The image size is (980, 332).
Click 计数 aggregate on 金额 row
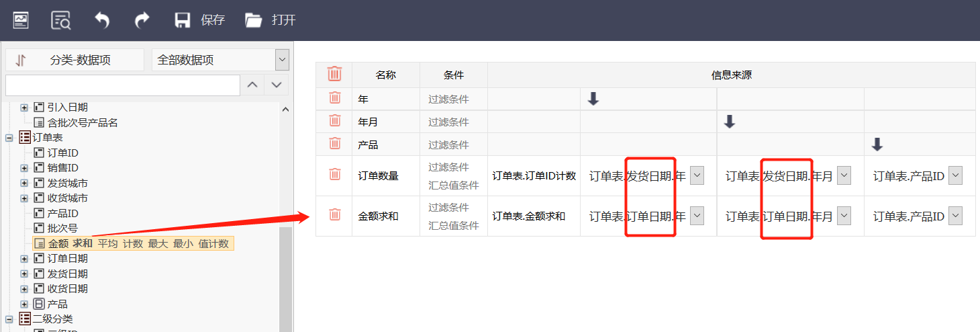[132, 243]
